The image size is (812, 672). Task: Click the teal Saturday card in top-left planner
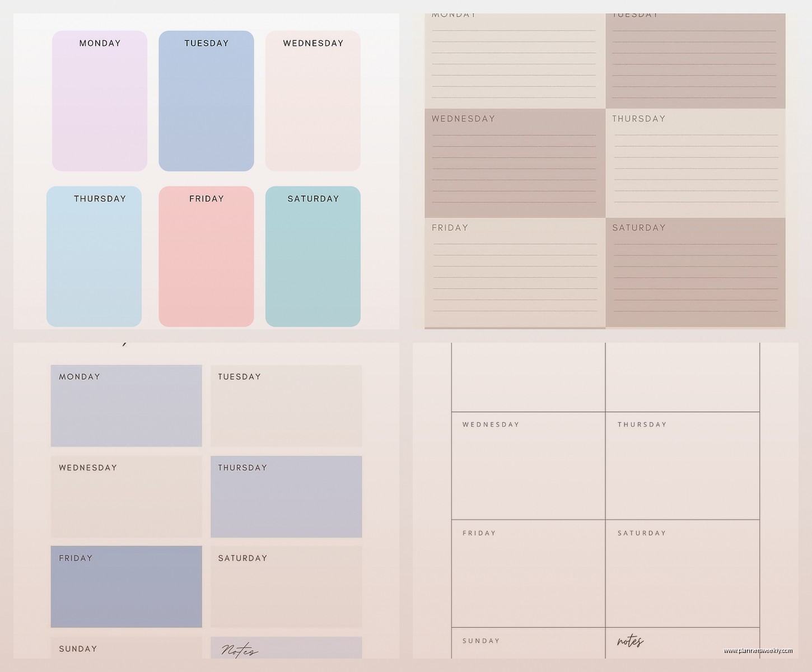pos(312,256)
